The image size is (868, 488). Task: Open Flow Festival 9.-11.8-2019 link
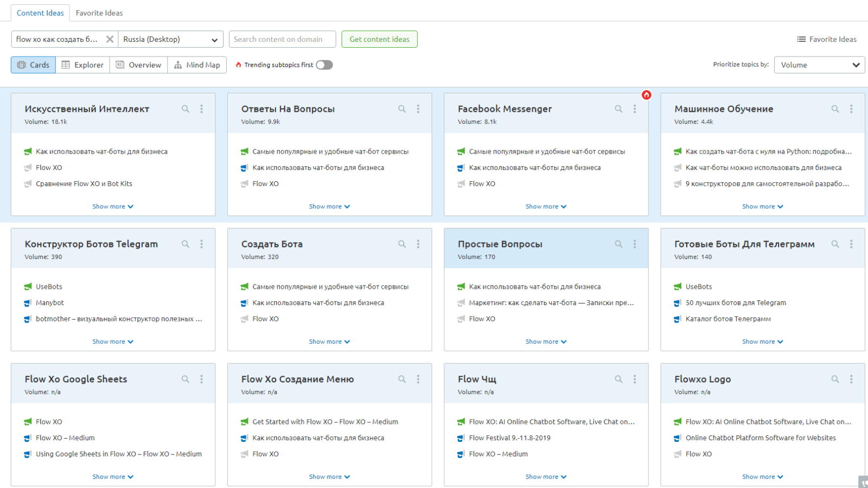[509, 438]
